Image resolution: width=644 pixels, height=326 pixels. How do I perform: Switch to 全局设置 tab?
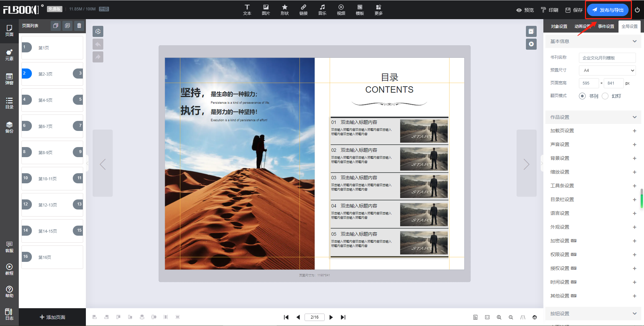[x=630, y=27]
